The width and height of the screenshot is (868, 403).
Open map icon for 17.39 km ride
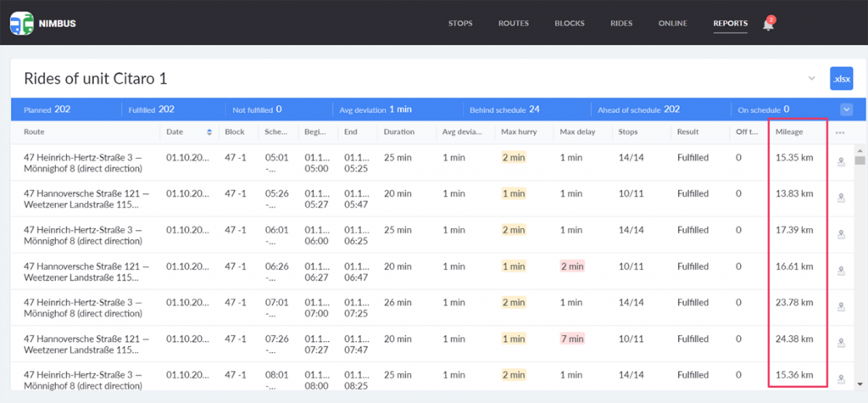click(841, 234)
